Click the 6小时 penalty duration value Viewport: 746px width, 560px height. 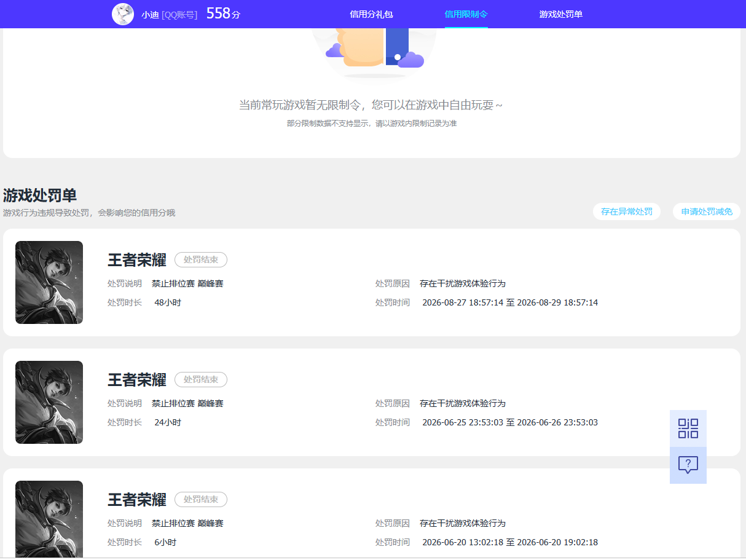[165, 543]
